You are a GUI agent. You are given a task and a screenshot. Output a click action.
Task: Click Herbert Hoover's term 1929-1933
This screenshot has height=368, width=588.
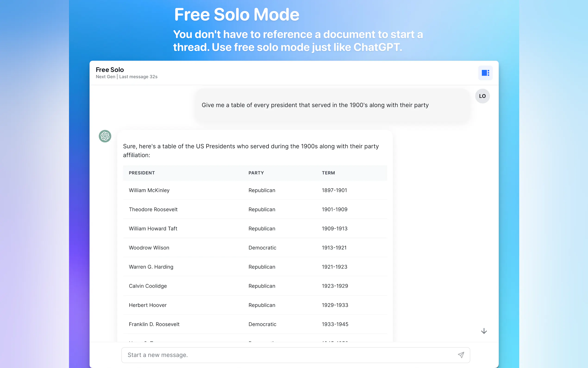tap(335, 305)
